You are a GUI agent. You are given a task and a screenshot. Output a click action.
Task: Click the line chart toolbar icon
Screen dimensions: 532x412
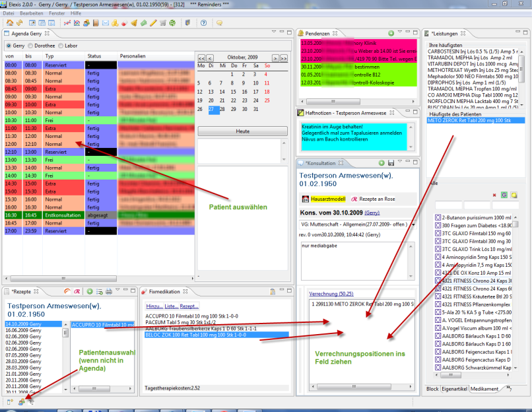67,22
